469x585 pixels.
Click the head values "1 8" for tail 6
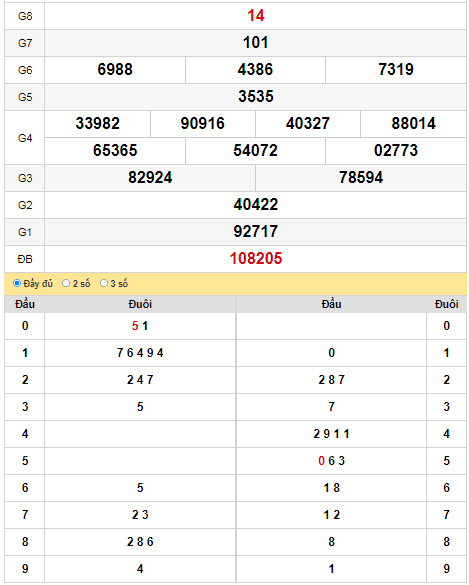click(331, 488)
